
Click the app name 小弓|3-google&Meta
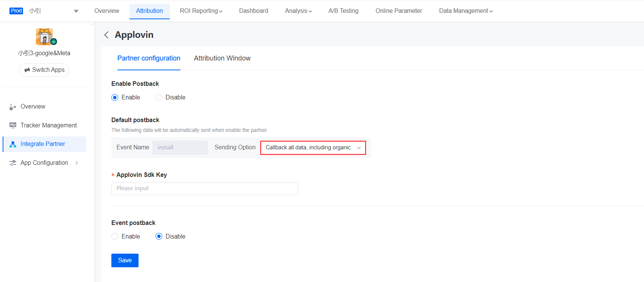pyautogui.click(x=44, y=53)
